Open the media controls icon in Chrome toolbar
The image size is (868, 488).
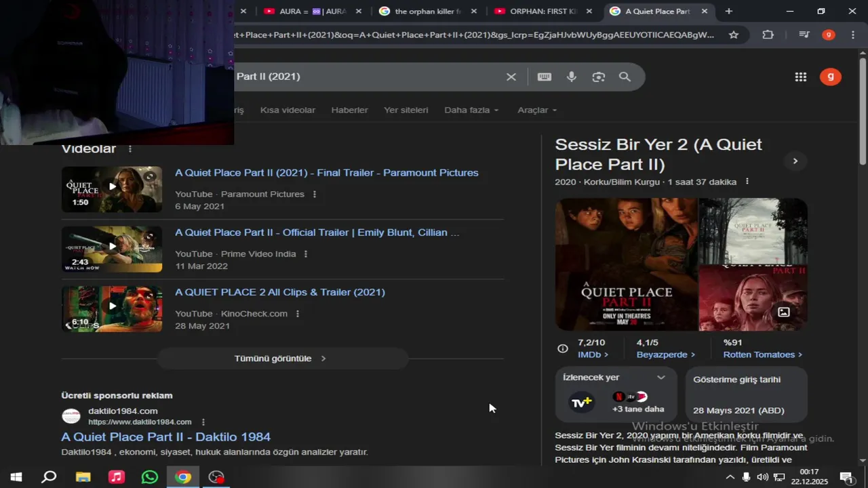[804, 35]
